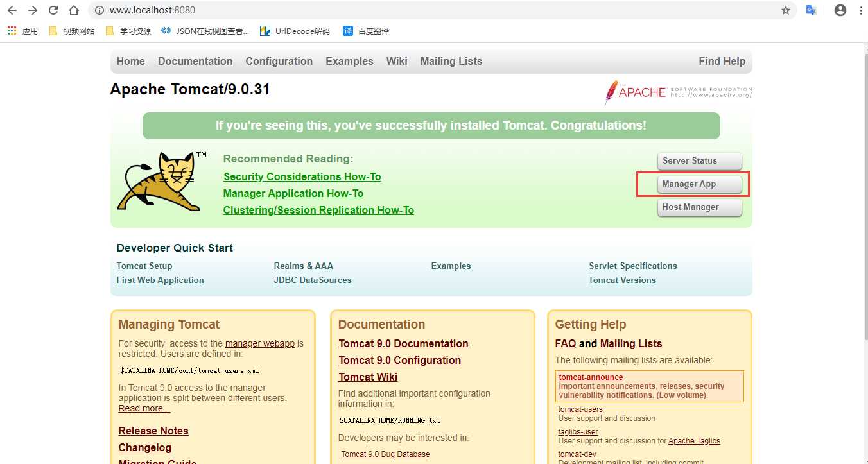Open the Release Notes link
Screen dimensions: 868x464
153,431
